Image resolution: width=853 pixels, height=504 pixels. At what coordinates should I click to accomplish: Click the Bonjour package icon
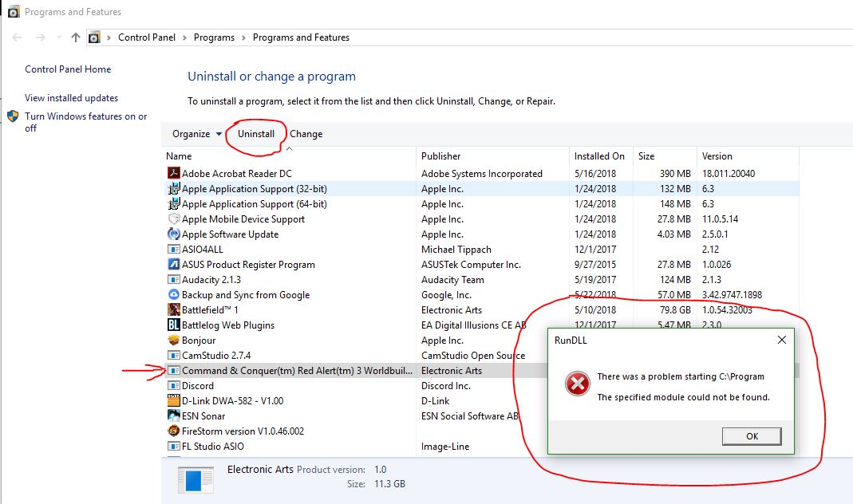pyautogui.click(x=173, y=341)
